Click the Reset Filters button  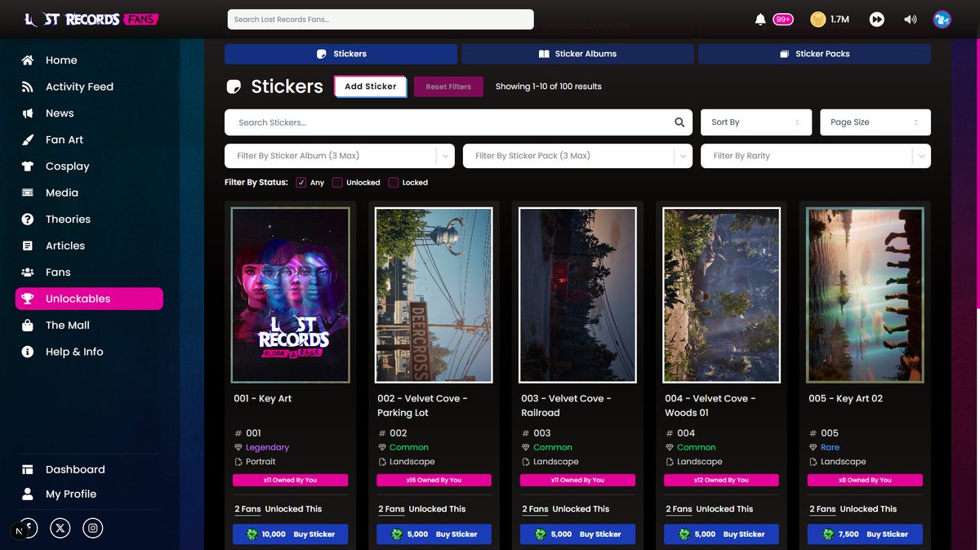(x=448, y=86)
